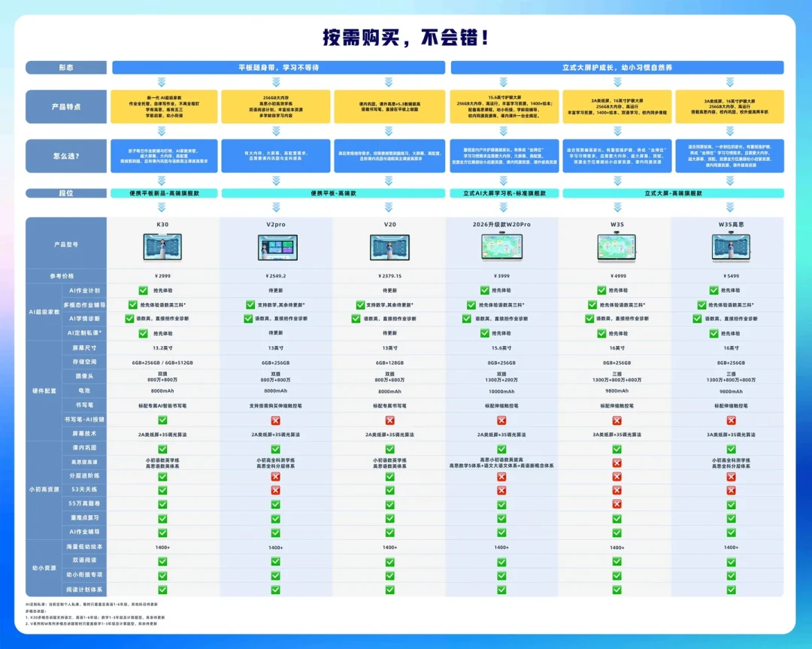Click the red cross for V20 书写笔-AI按键
This screenshot has width=812, height=649.
[390, 420]
